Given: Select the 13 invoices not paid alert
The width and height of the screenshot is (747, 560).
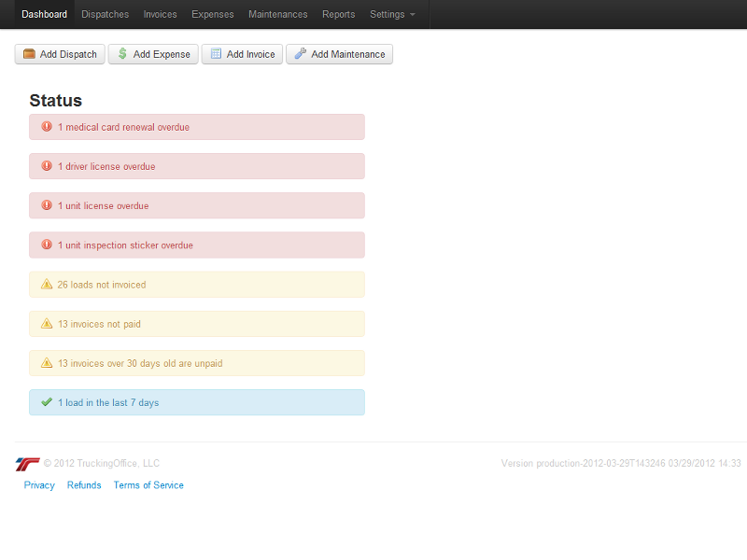Looking at the screenshot, I should (196, 324).
